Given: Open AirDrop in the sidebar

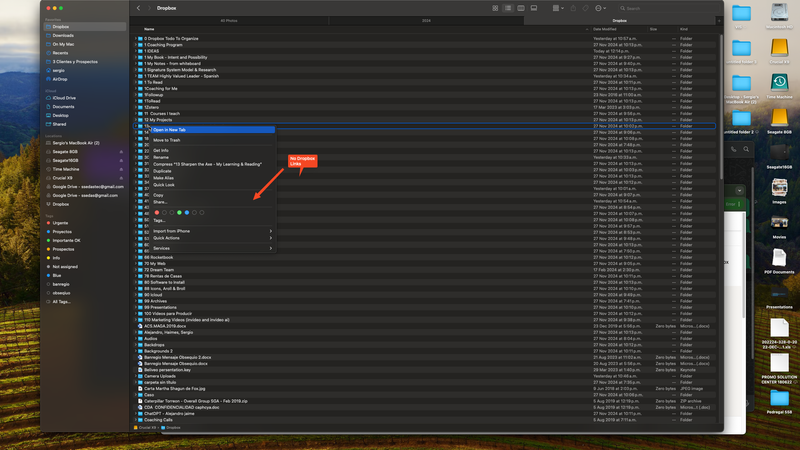Looking at the screenshot, I should [x=60, y=77].
